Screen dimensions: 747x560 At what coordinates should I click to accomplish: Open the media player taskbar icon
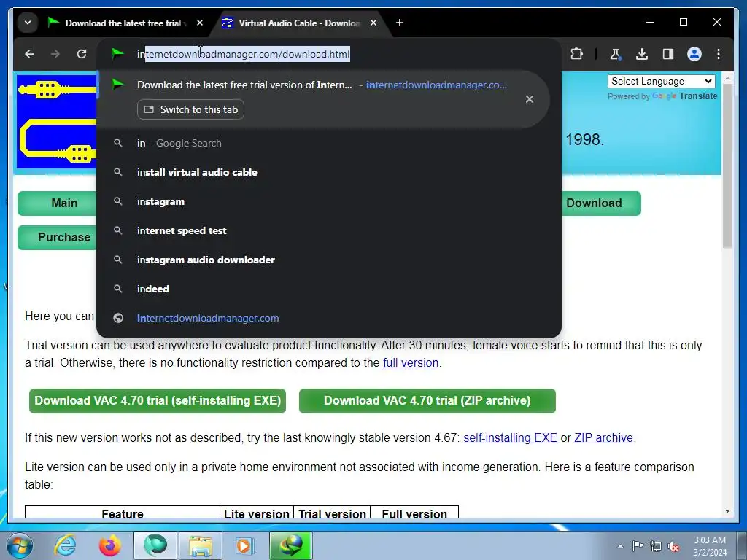click(x=246, y=545)
